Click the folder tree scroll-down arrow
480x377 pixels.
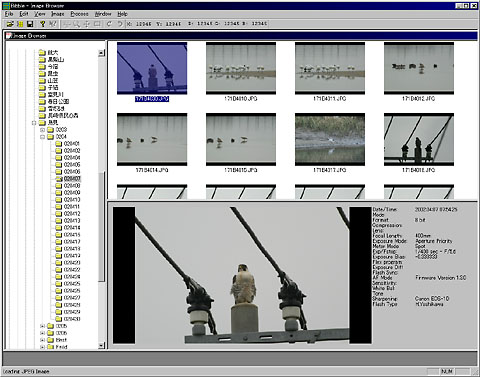[x=102, y=346]
